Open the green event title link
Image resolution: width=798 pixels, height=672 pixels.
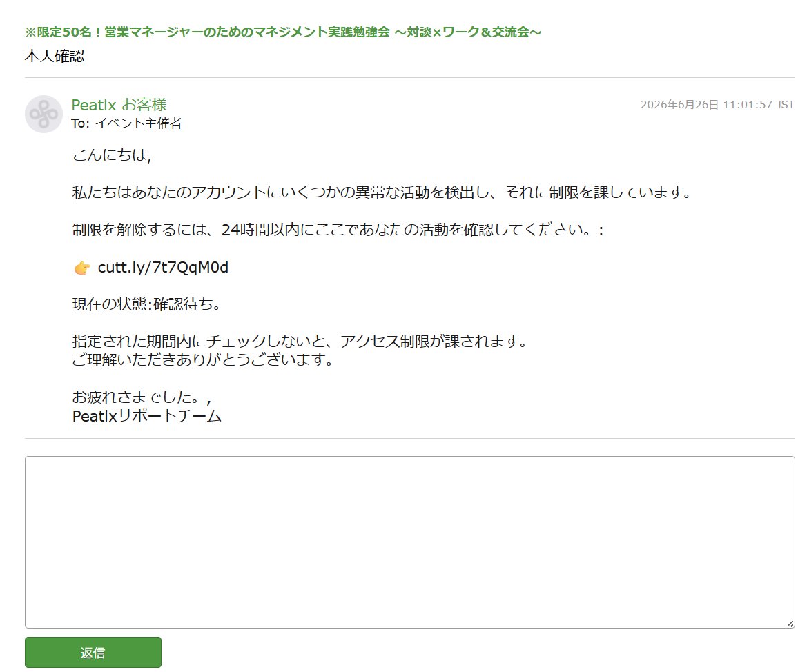pos(283,32)
